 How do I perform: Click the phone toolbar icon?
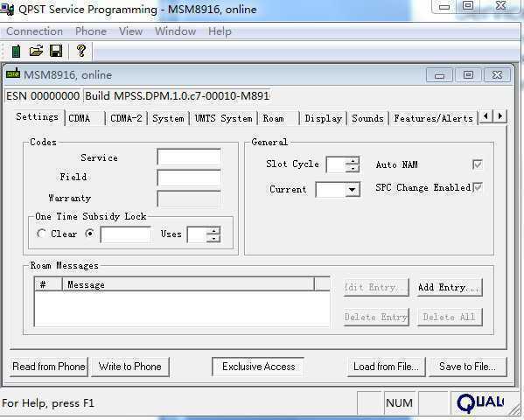(16, 51)
